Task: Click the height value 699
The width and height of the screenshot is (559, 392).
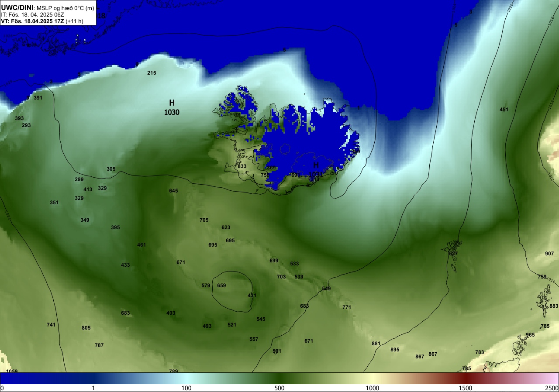Action: click(274, 261)
